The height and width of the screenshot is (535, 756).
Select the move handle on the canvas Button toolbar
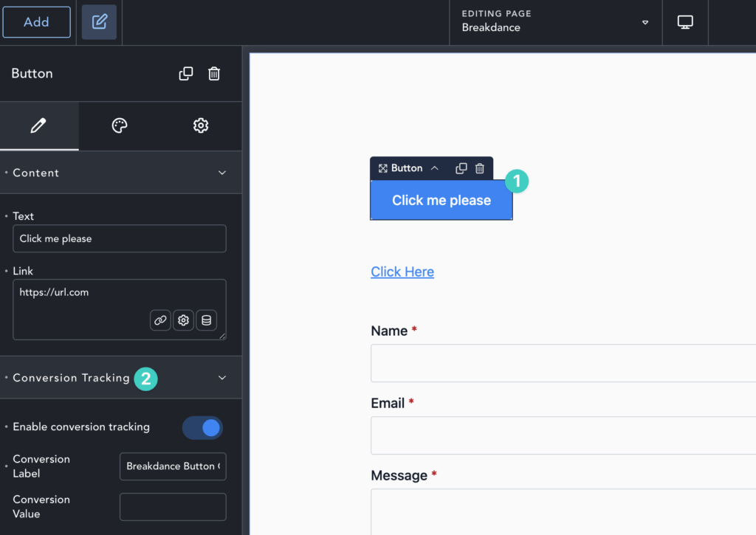pos(381,168)
